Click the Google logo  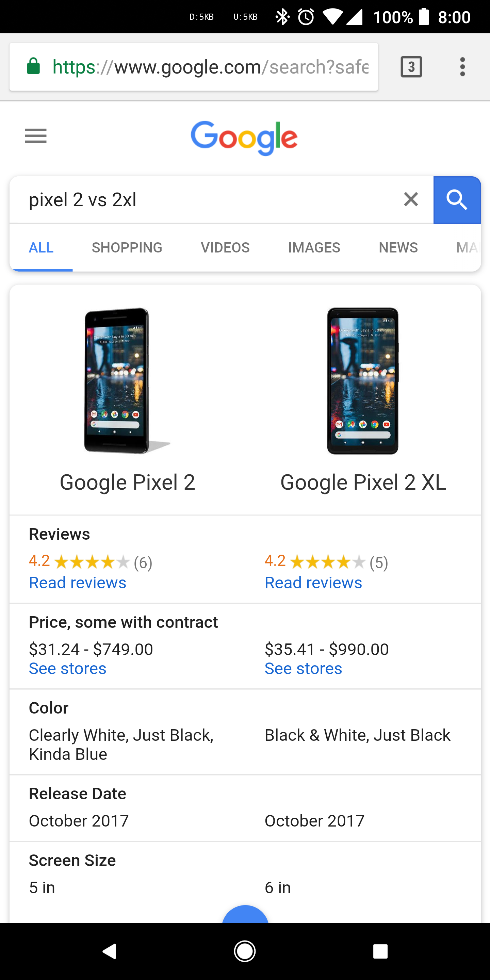point(244,138)
